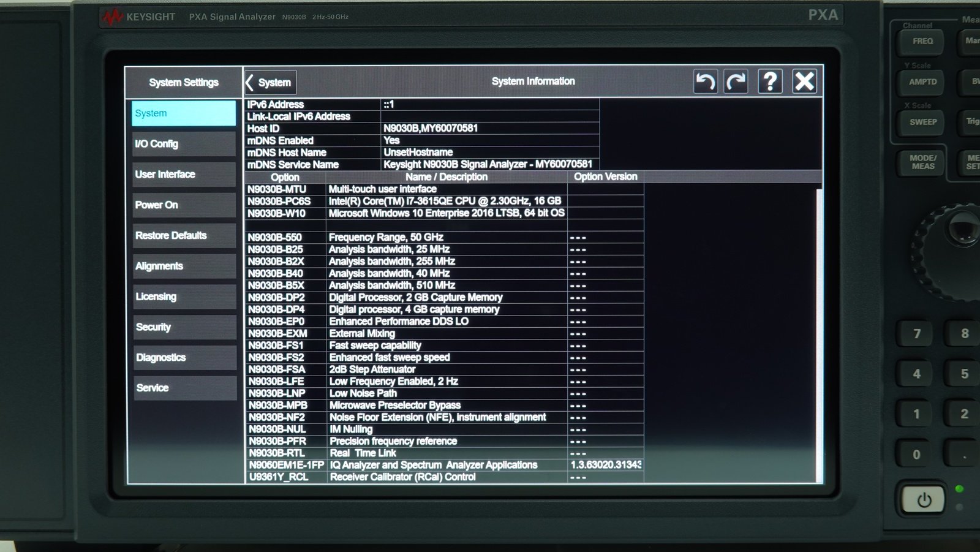Image resolution: width=980 pixels, height=552 pixels.
Task: Open the Service tab
Action: coord(184,388)
